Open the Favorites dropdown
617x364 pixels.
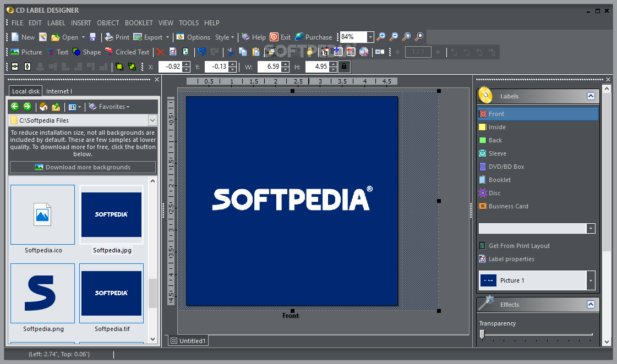coord(109,107)
